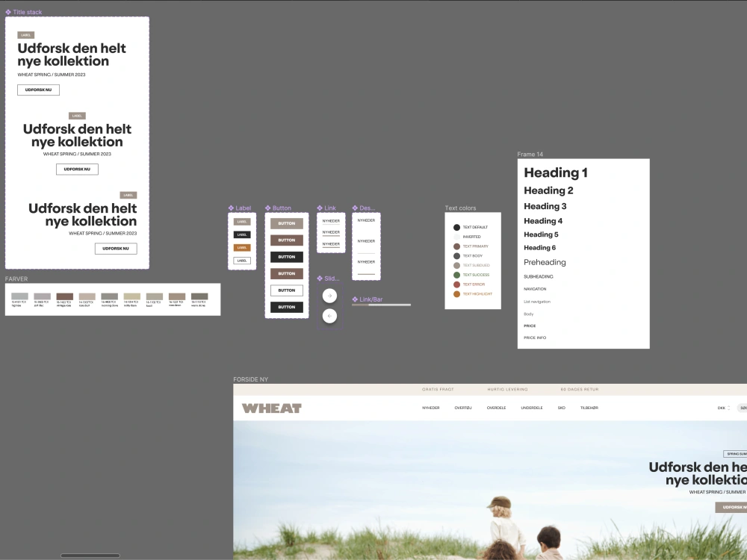The image size is (747, 560).
Task: Click the orange TEXT HIGHLIGHT color dot
Action: tap(456, 293)
